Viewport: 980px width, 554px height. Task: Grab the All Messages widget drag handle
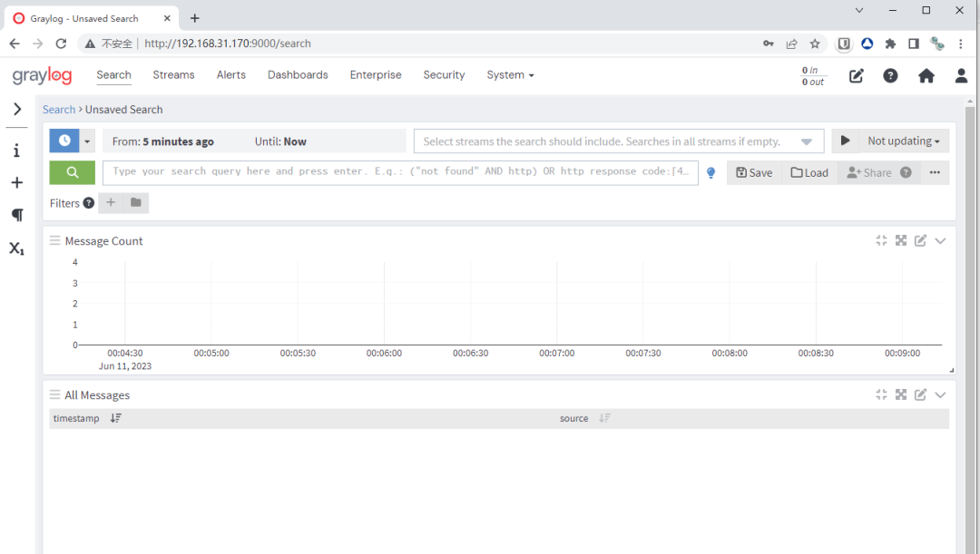coord(55,394)
